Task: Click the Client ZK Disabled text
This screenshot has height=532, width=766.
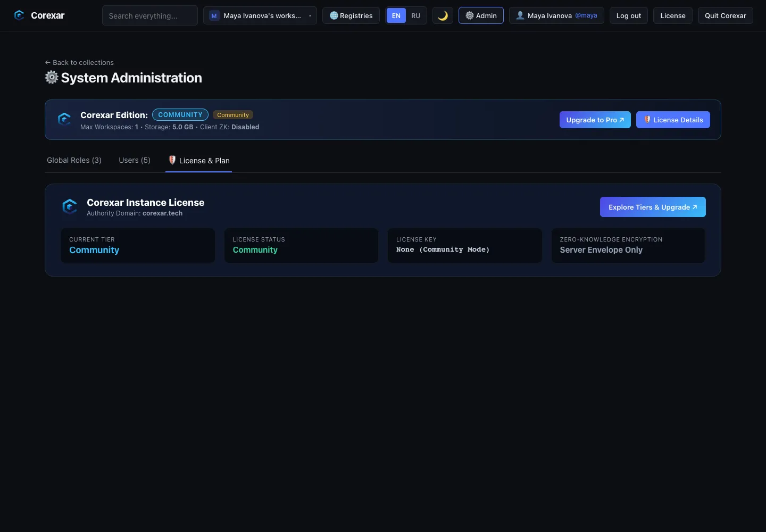Action: 230,127
